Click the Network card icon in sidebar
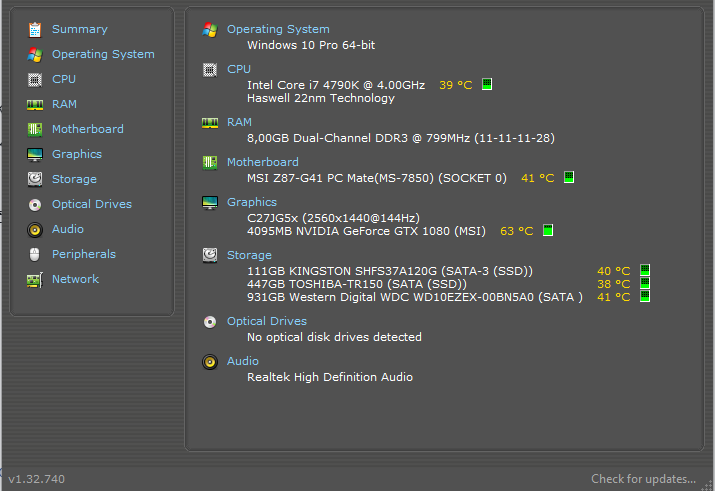Viewport: 715px width, 491px height. [35, 279]
